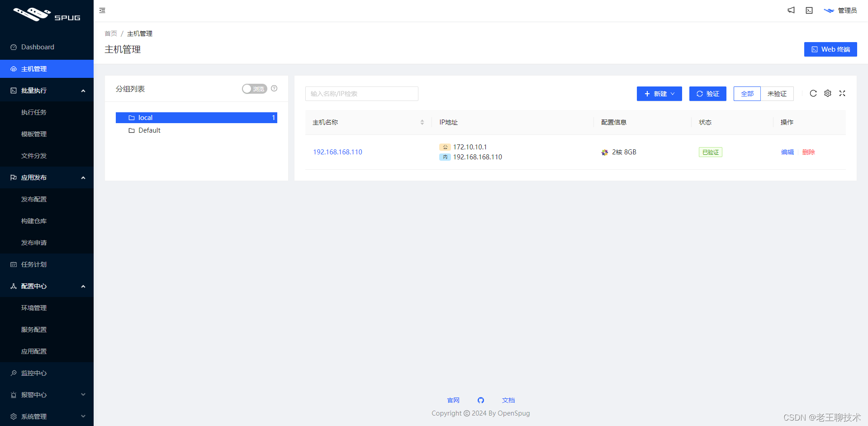Click the help question-mark icon by 分组列表

274,88
